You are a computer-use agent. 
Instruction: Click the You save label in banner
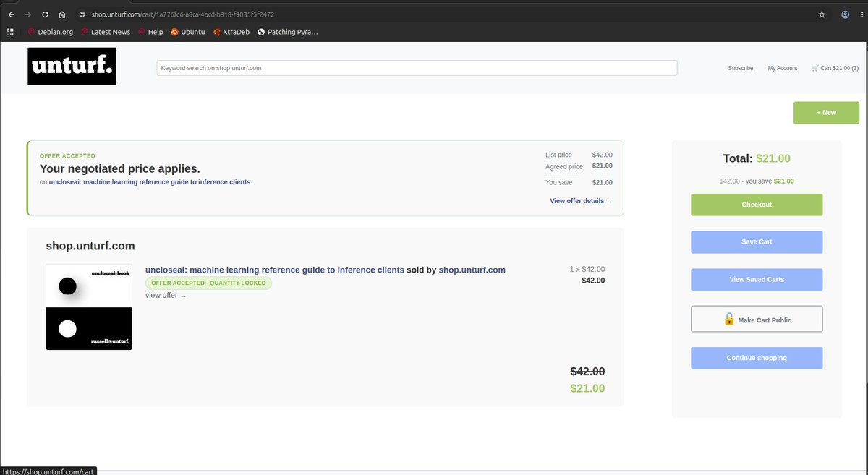(x=558, y=183)
